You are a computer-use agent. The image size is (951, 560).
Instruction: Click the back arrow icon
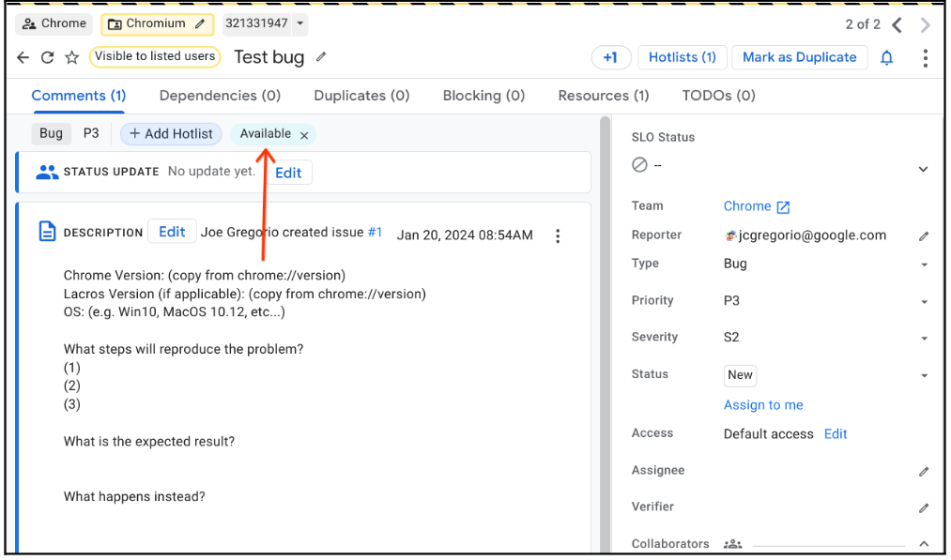coord(23,57)
